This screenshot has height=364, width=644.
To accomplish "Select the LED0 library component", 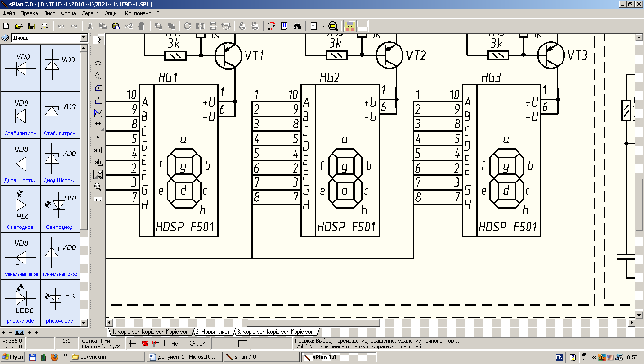I will tap(20, 302).
